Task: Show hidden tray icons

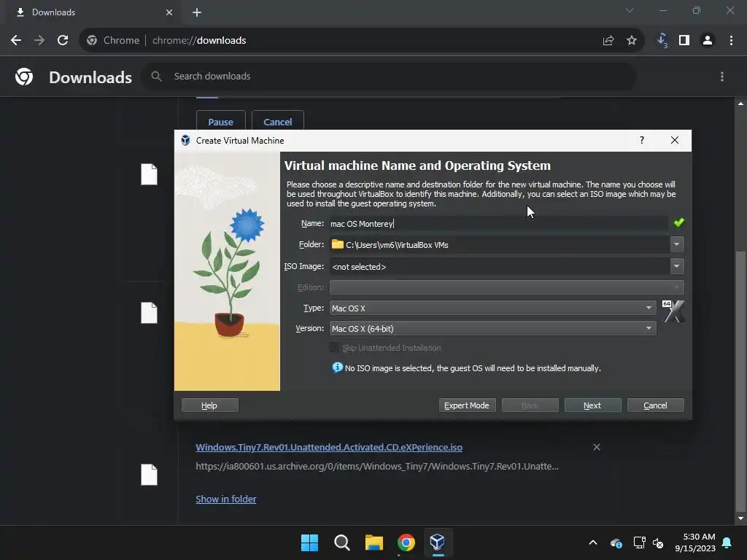Action: click(x=593, y=542)
